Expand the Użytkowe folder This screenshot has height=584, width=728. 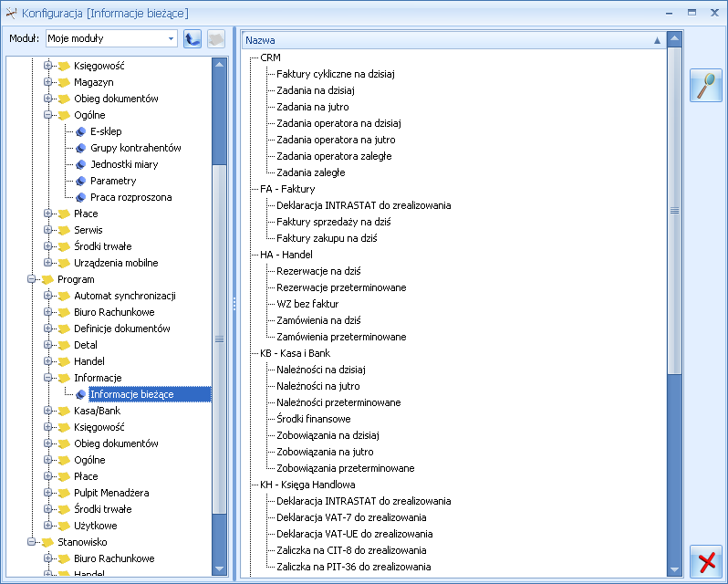pos(47,526)
